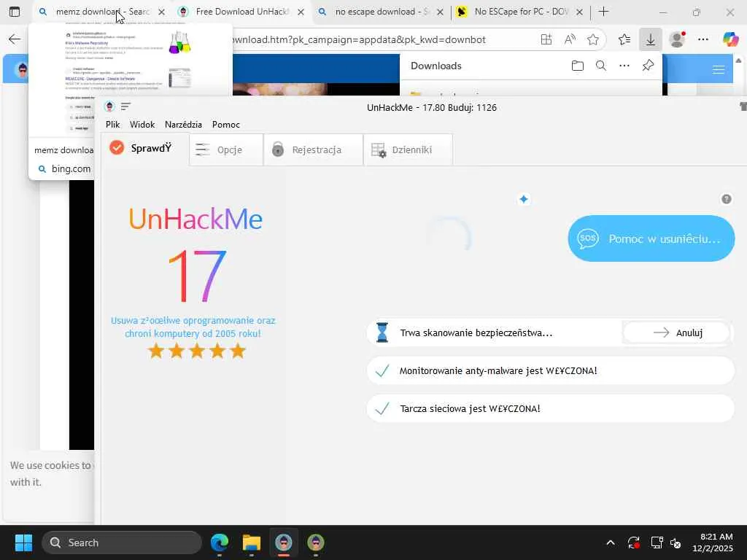Click the blue sparkle icon
Screen dimensions: 747x560
tap(524, 199)
